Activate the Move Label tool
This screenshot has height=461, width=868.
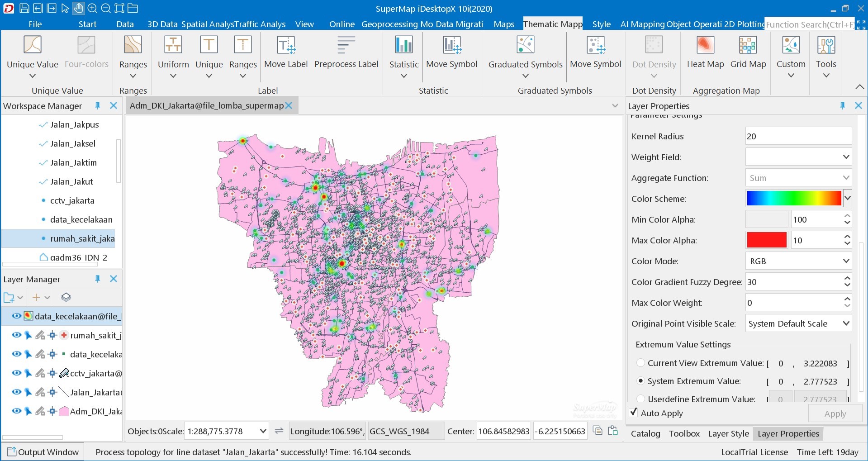[x=286, y=52]
